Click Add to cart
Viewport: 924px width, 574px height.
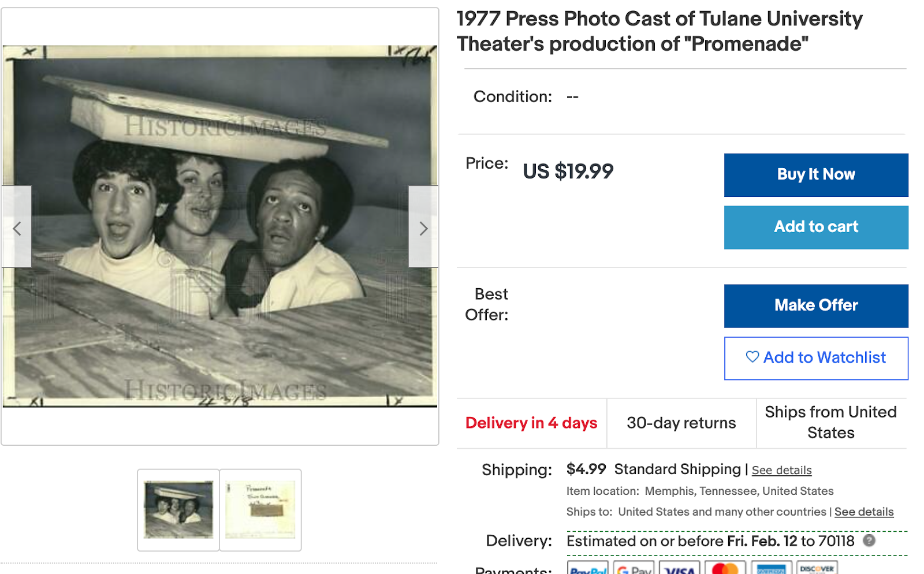pos(815,227)
